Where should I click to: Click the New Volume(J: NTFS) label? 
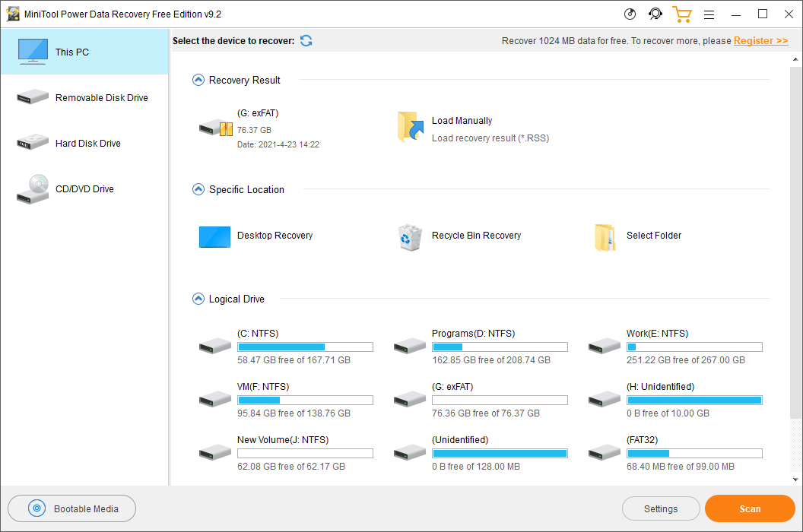pos(283,440)
